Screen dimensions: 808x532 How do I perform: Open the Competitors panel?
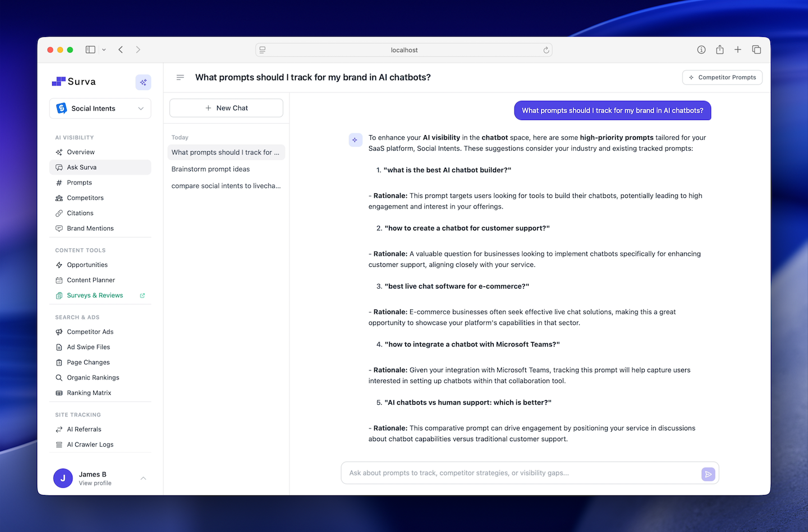85,197
